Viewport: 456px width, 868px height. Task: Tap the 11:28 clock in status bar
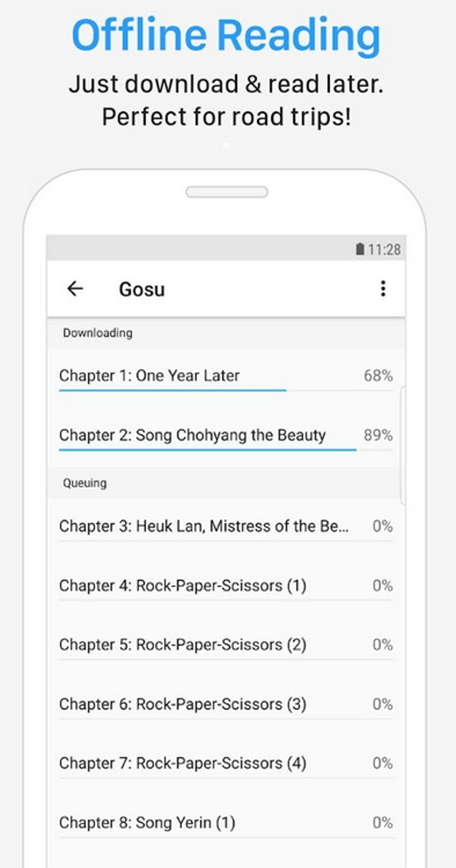(384, 249)
